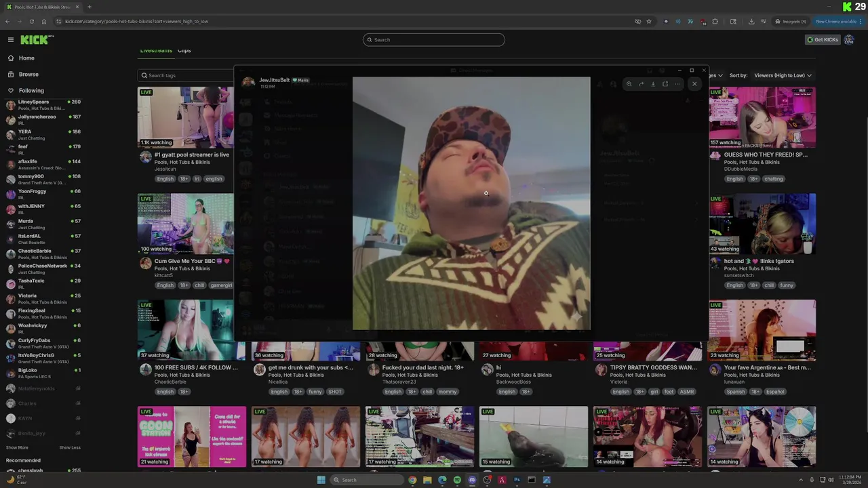
Task: Open Chrome from the taskbar
Action: [412, 480]
